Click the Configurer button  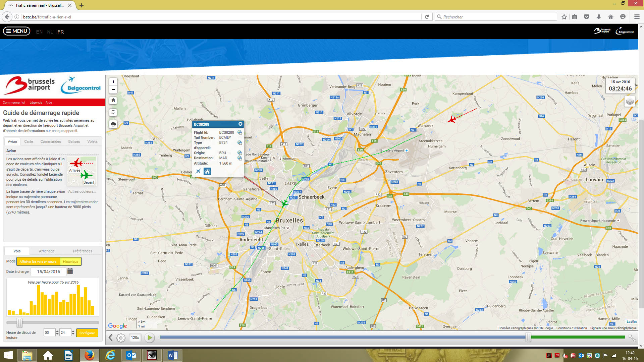[87, 333]
